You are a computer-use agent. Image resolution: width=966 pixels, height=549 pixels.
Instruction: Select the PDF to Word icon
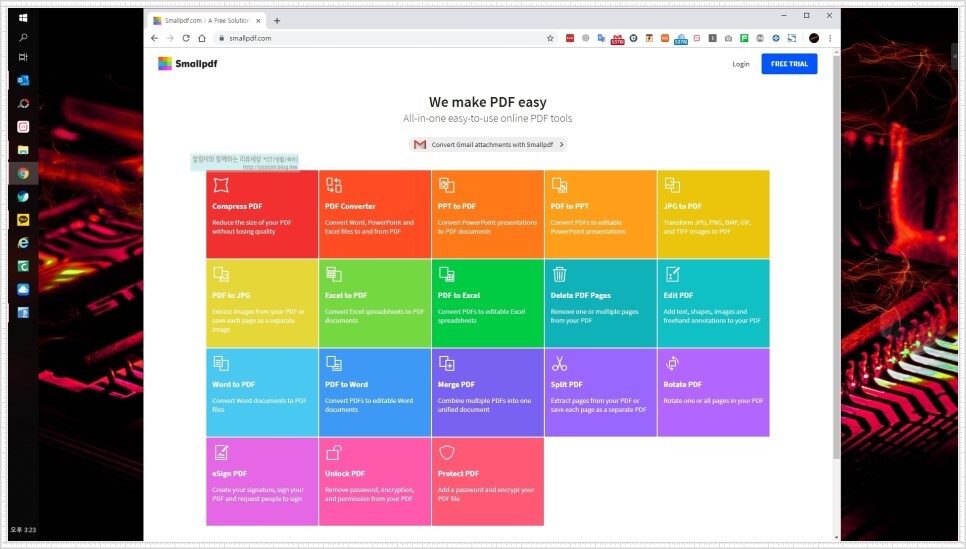tap(333, 364)
